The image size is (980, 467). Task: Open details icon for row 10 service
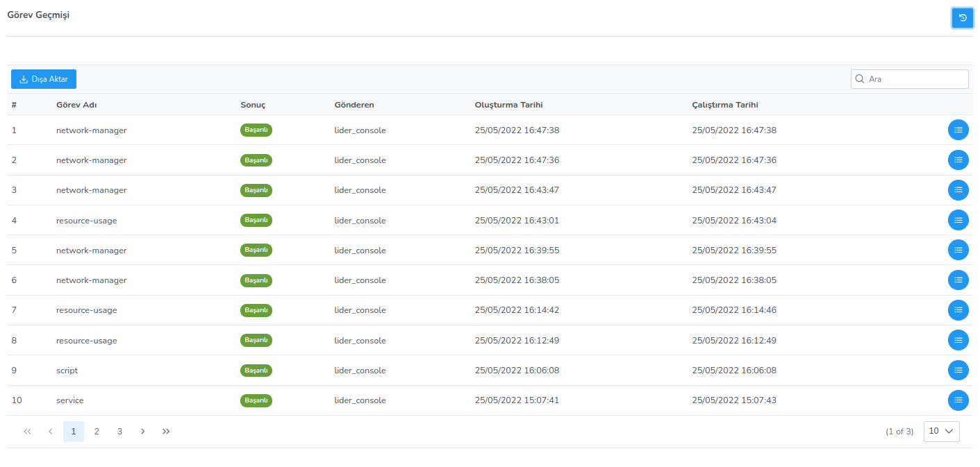click(x=958, y=400)
